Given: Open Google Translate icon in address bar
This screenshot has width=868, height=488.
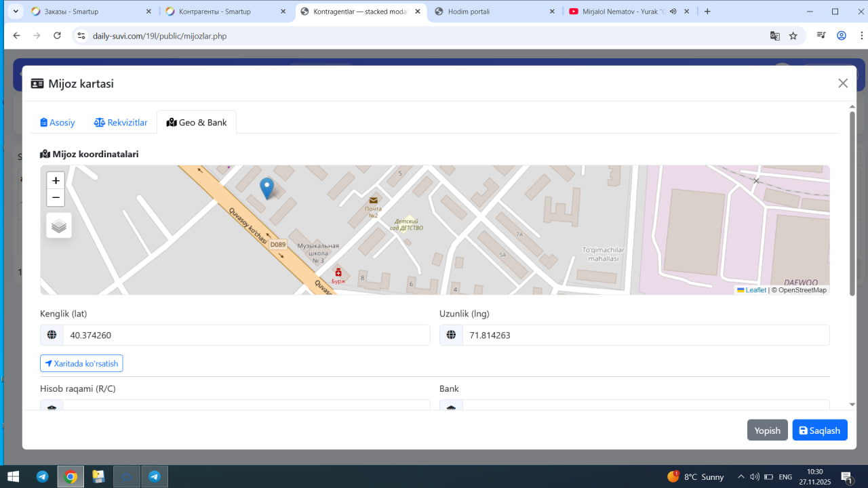Looking at the screenshot, I should (x=774, y=36).
